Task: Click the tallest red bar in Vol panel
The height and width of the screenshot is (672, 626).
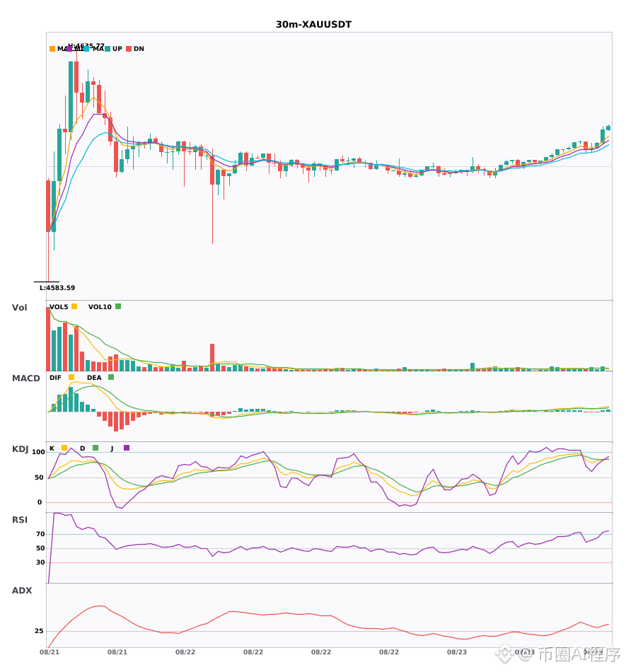Action: pyautogui.click(x=48, y=339)
